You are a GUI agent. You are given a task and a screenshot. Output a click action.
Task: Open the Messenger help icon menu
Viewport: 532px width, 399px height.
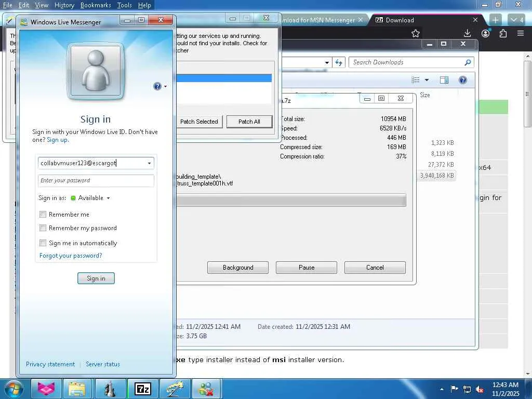(157, 86)
